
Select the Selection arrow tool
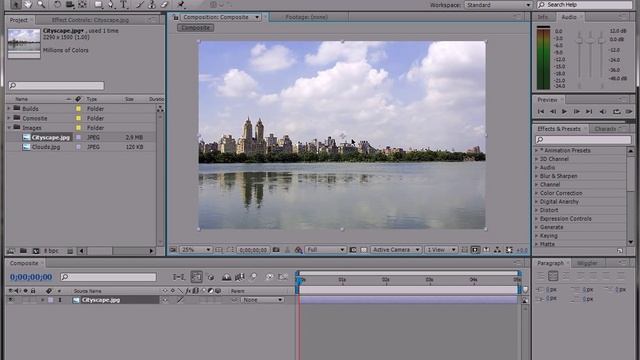16,4
